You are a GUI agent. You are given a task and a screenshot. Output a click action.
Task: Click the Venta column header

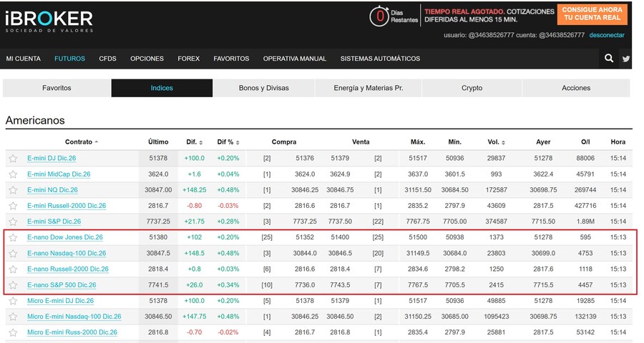361,142
